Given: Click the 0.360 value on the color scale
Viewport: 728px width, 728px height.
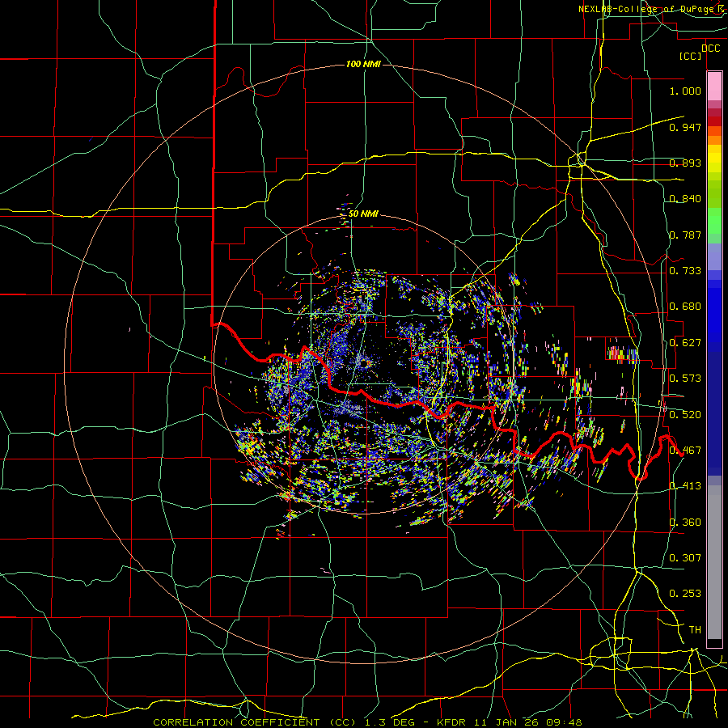Looking at the screenshot, I should 685,522.
